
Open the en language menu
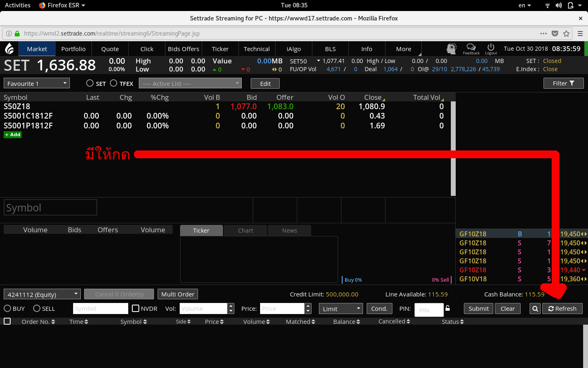[525, 5]
